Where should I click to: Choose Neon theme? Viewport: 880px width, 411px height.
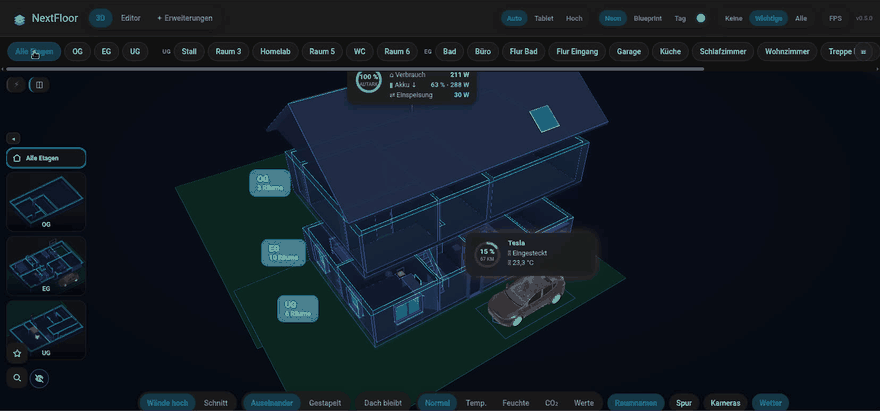pyautogui.click(x=613, y=19)
